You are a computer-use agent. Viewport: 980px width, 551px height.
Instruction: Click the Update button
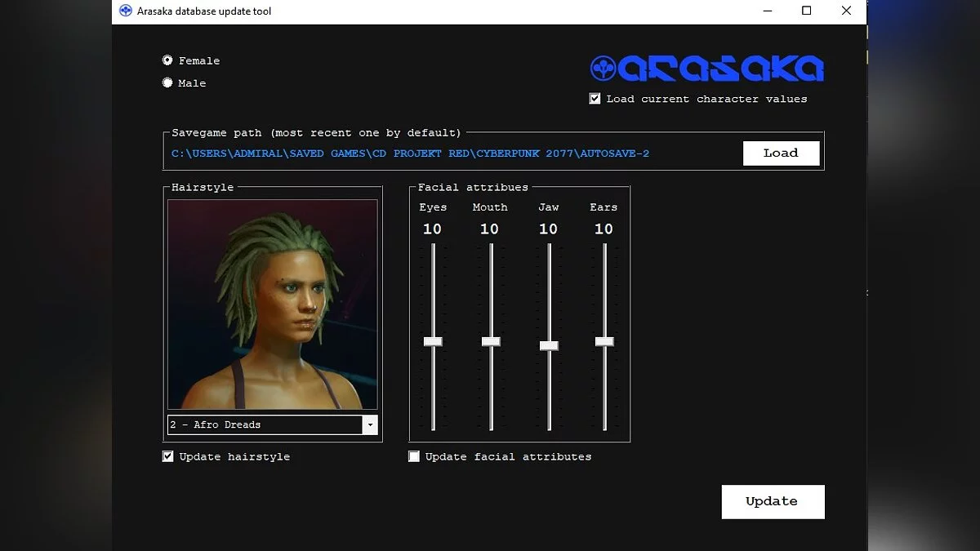point(773,502)
